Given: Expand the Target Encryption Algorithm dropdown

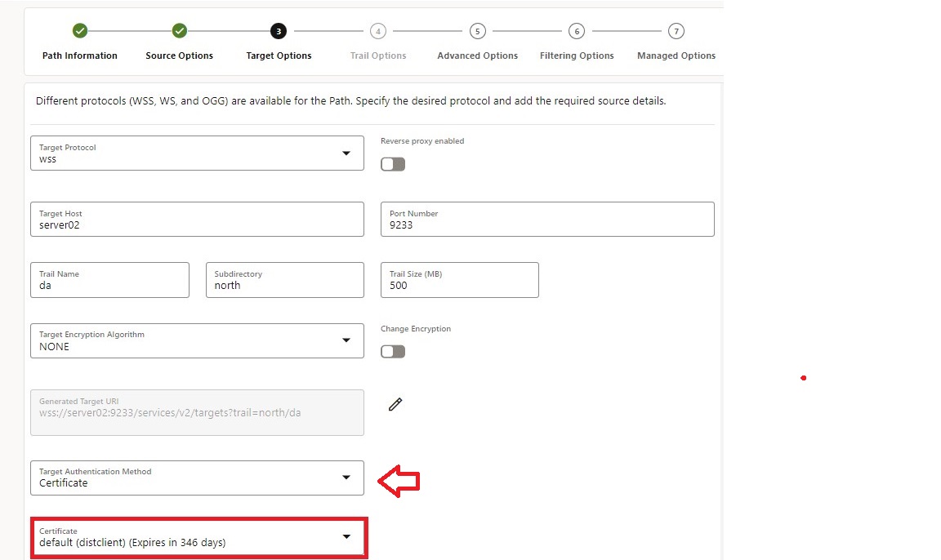Looking at the screenshot, I should tap(346, 340).
